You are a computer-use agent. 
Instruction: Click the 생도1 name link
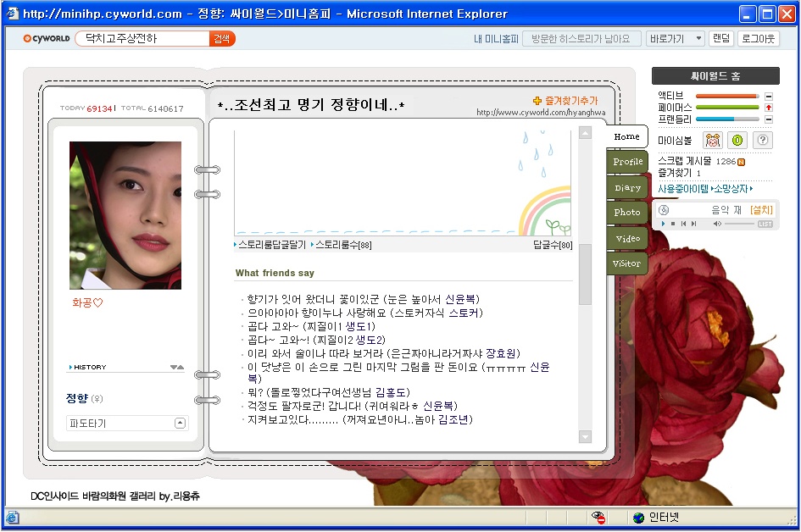point(359,326)
